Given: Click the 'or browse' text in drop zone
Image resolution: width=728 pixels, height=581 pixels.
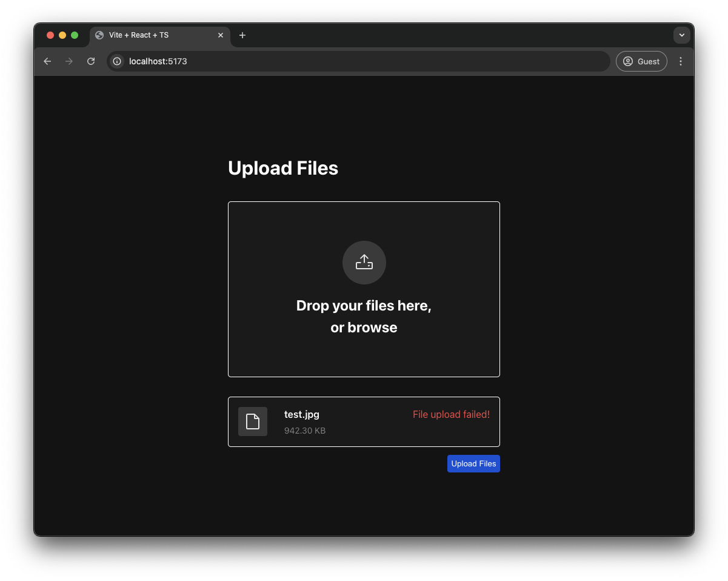Looking at the screenshot, I should coord(364,327).
